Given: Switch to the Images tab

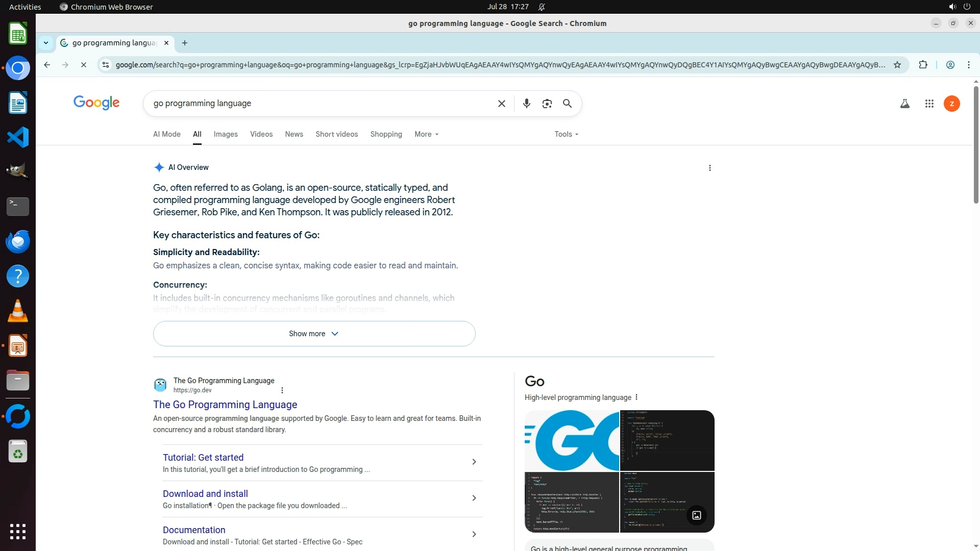Looking at the screenshot, I should (x=226, y=134).
